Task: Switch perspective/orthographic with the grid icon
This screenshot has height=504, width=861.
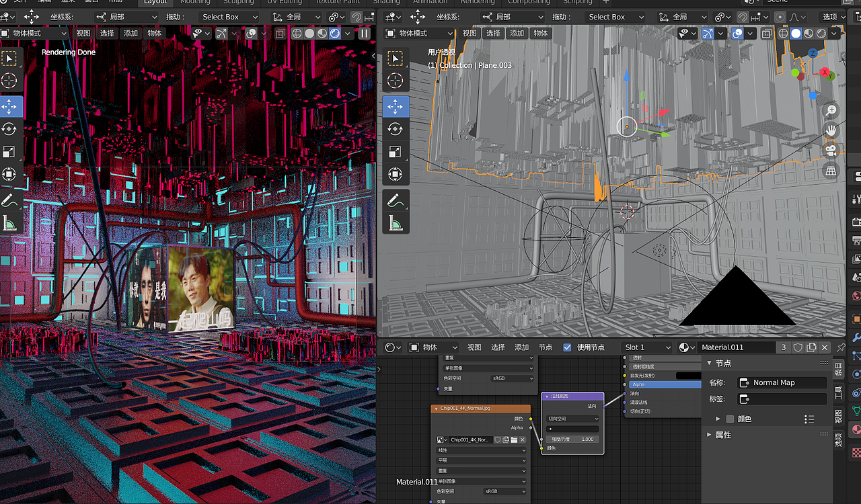Action: (x=832, y=171)
